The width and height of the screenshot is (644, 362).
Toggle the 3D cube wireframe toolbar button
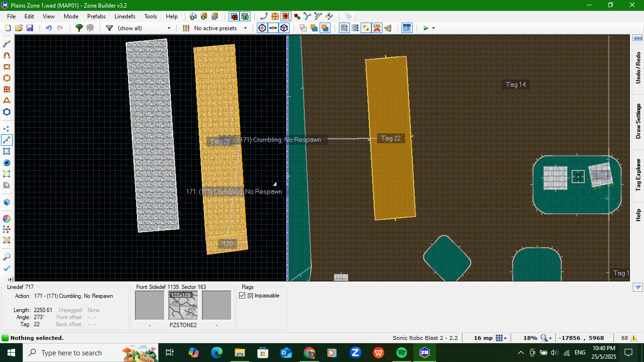[x=284, y=28]
